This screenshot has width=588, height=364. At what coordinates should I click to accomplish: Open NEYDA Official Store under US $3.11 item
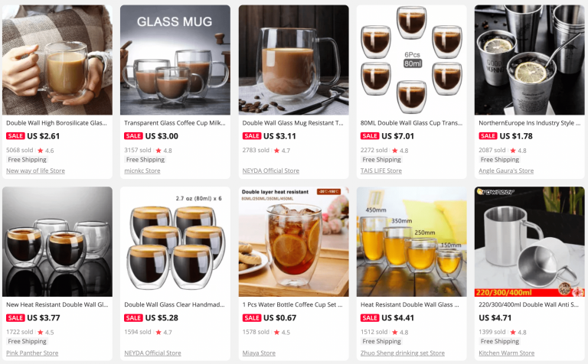pos(271,171)
